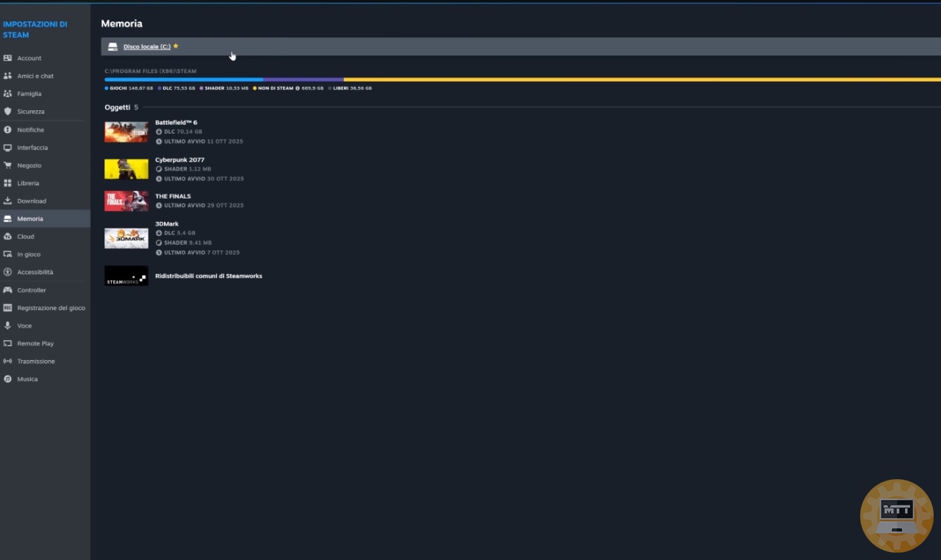
Task: Click the Amici e chat people icon
Action: pyautogui.click(x=7, y=76)
